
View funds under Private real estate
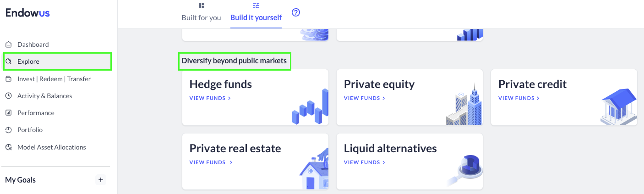click(x=211, y=162)
